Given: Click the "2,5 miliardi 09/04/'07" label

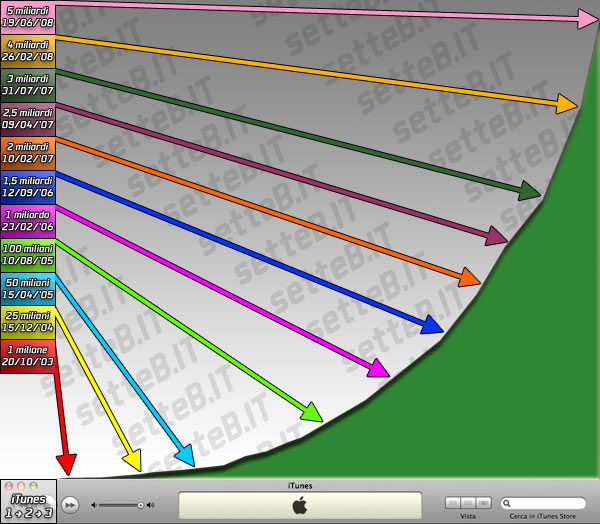Looking at the screenshot, I should tap(28, 119).
